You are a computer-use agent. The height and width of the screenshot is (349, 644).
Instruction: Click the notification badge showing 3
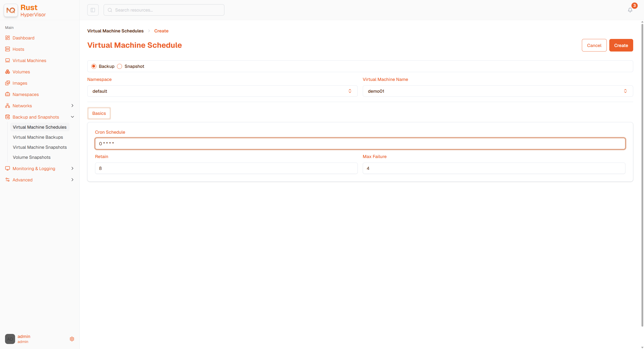click(x=634, y=6)
